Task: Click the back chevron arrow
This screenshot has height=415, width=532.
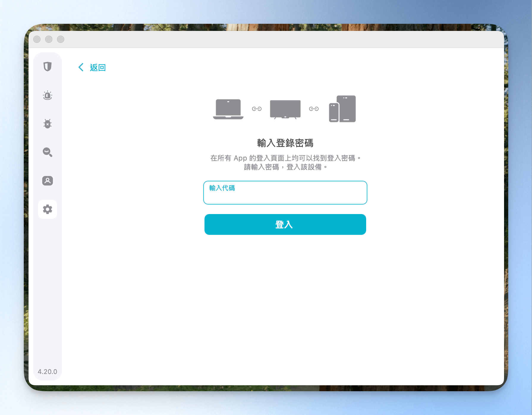Action: click(81, 67)
